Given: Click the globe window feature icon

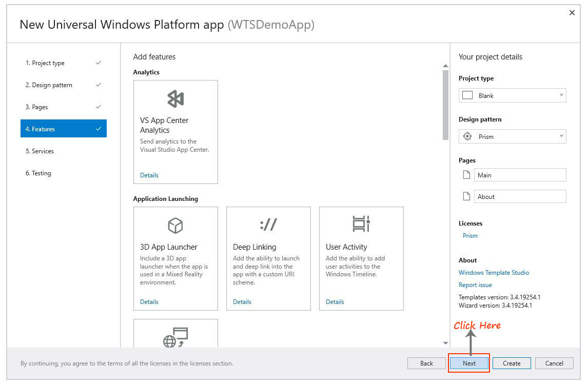Looking at the screenshot, I should pos(175,337).
